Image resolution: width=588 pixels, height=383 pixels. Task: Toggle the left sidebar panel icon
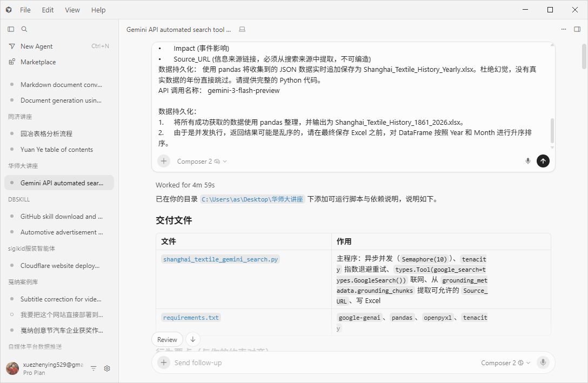[x=11, y=29]
